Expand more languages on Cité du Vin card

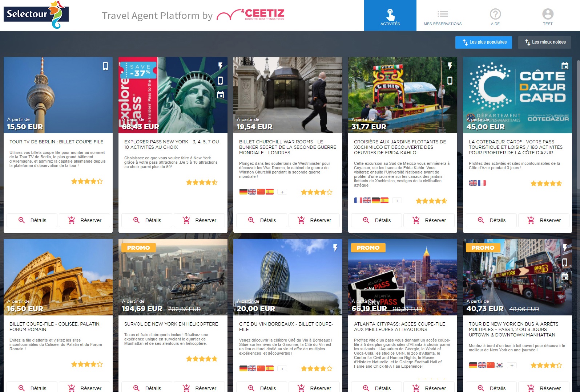click(x=282, y=369)
